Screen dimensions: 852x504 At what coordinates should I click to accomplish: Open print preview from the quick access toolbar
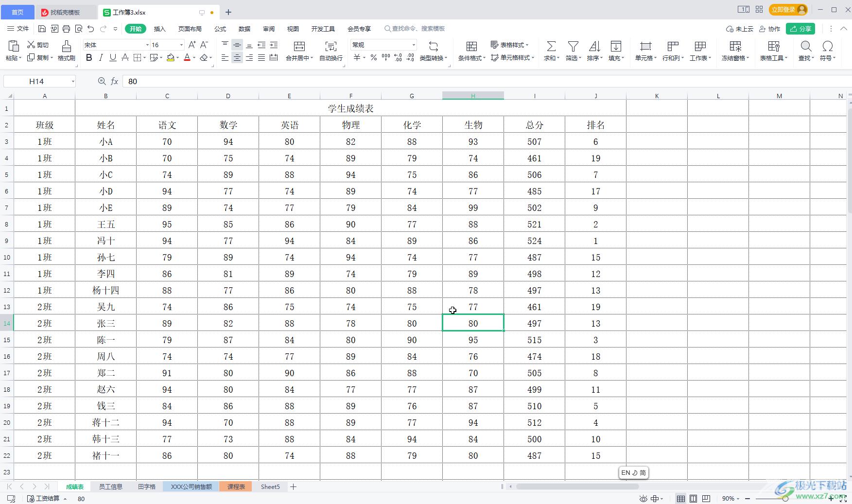click(x=78, y=29)
